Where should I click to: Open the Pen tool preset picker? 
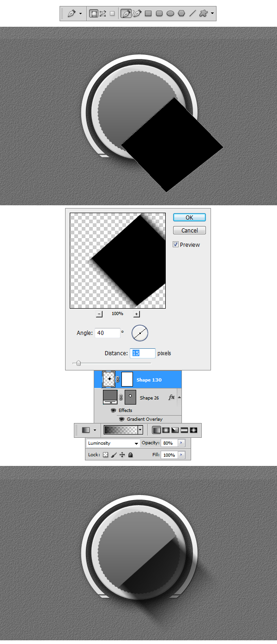click(x=72, y=14)
